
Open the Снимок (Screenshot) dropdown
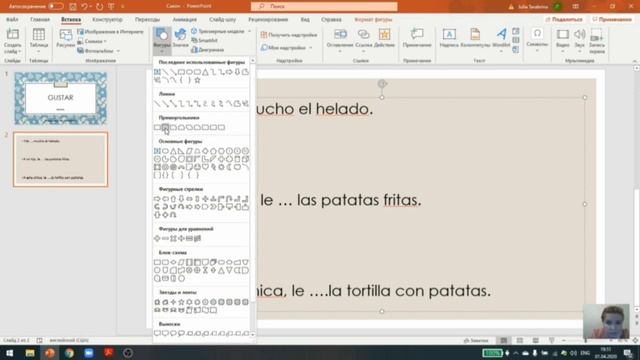pyautogui.click(x=92, y=41)
